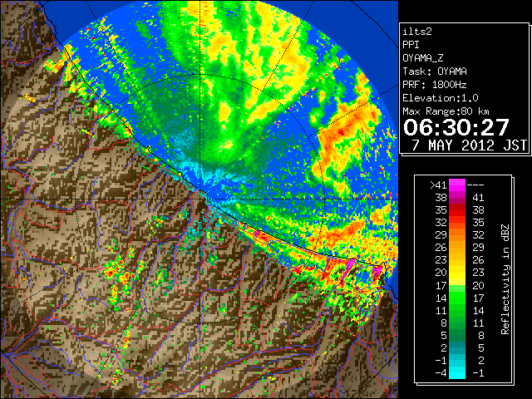Select the 'Elevation:1.0' text
532x399 pixels.
coord(441,98)
